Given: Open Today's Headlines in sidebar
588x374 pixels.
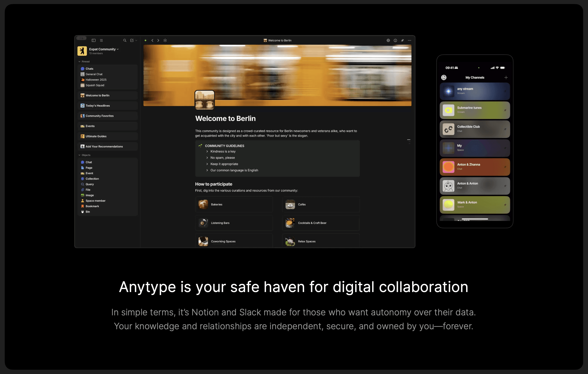Looking at the screenshot, I should [x=98, y=106].
